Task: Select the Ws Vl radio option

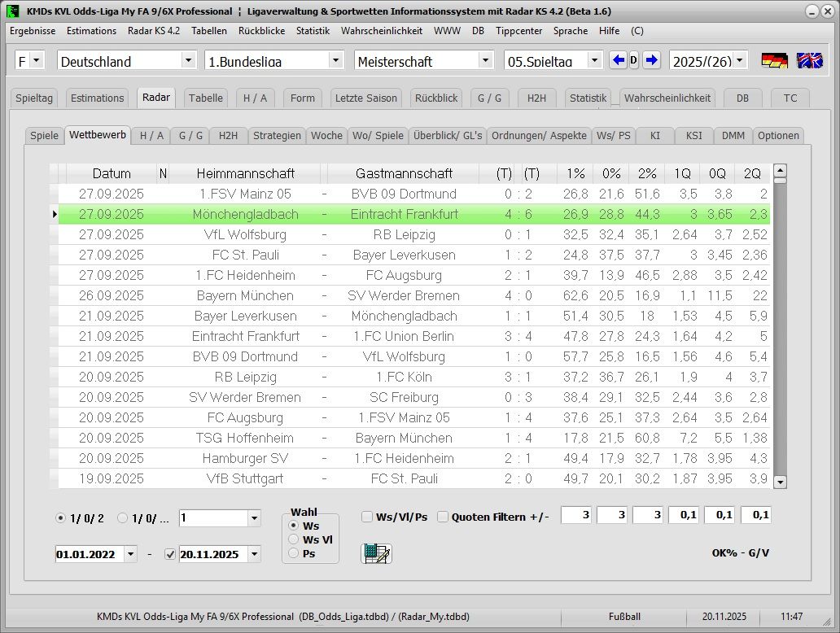Action: coord(294,539)
